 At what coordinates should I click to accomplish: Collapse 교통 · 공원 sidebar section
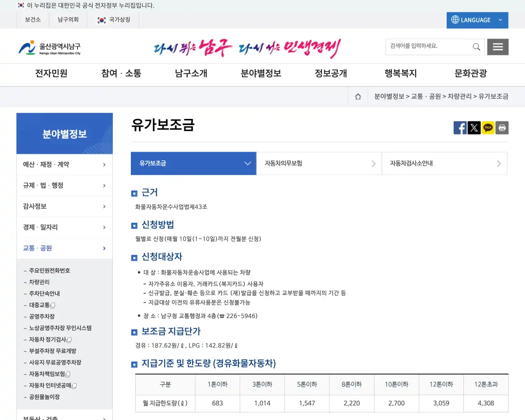click(x=64, y=248)
